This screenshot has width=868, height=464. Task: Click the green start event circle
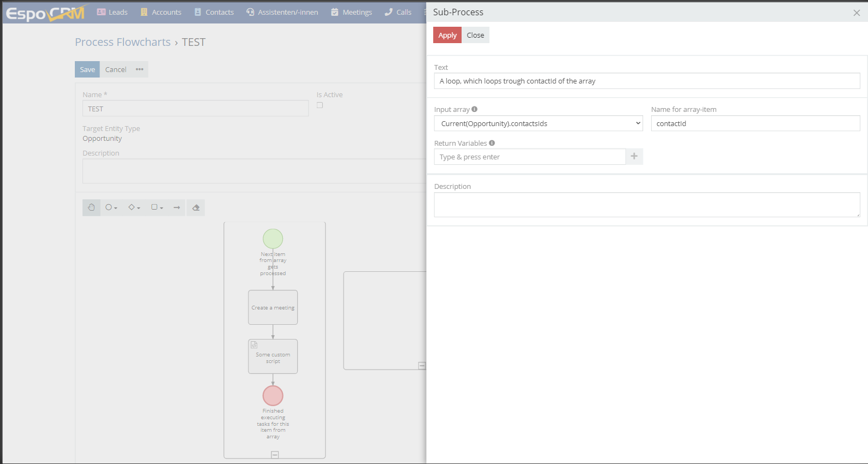(273, 239)
